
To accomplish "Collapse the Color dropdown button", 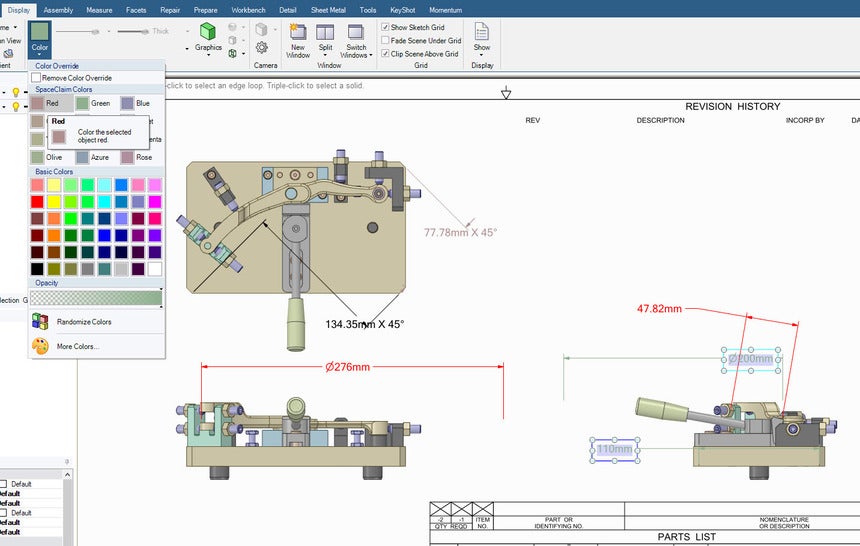I will [40, 38].
